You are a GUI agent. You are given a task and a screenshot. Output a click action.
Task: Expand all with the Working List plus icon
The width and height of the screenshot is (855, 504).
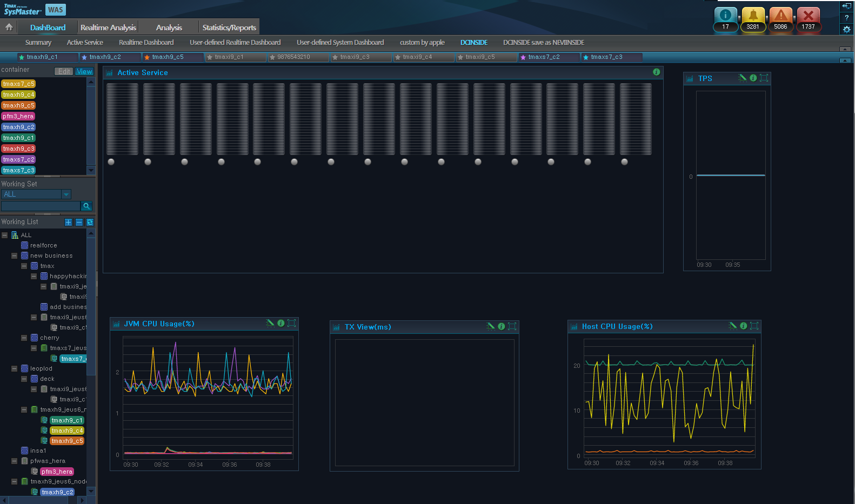tap(68, 222)
